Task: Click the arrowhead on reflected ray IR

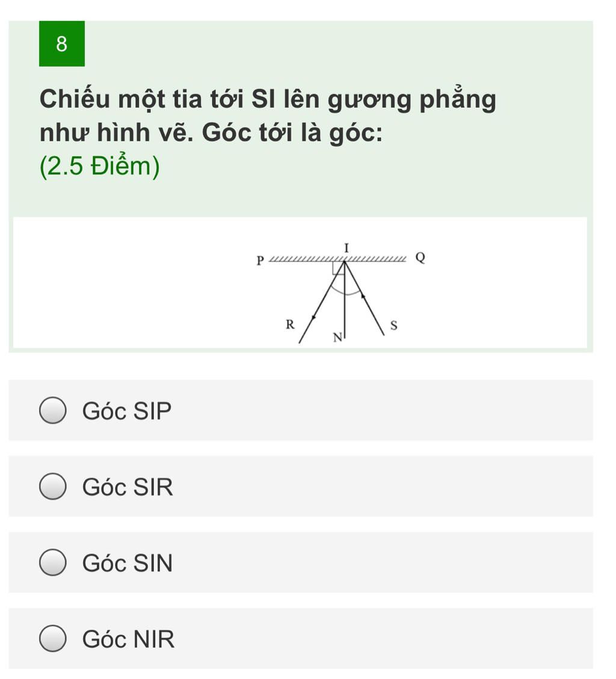Action: pos(313,318)
